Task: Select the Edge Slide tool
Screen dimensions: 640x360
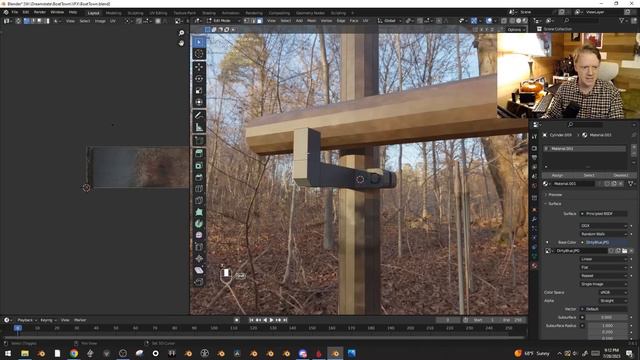Action: coord(199,247)
